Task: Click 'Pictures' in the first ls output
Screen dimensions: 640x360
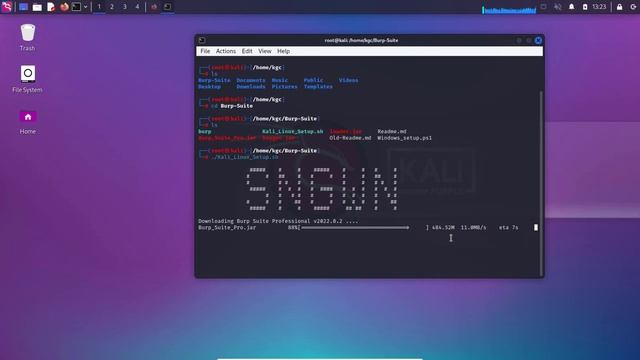Action: 284,87
